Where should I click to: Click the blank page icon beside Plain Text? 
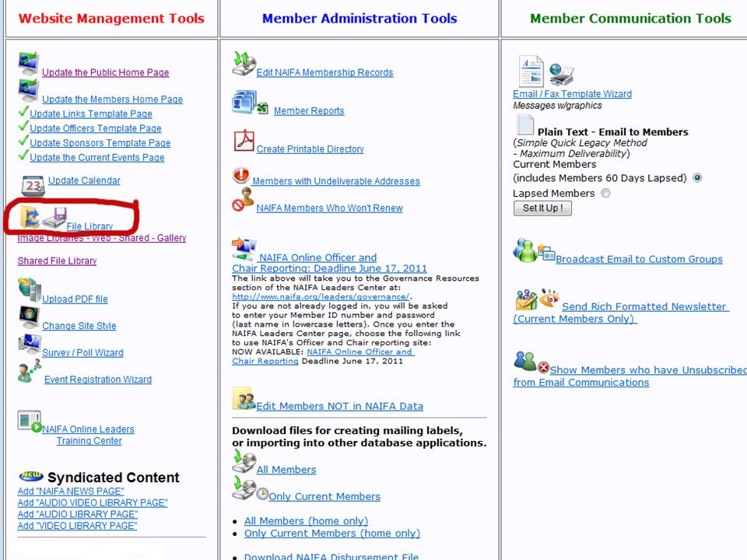click(x=525, y=125)
